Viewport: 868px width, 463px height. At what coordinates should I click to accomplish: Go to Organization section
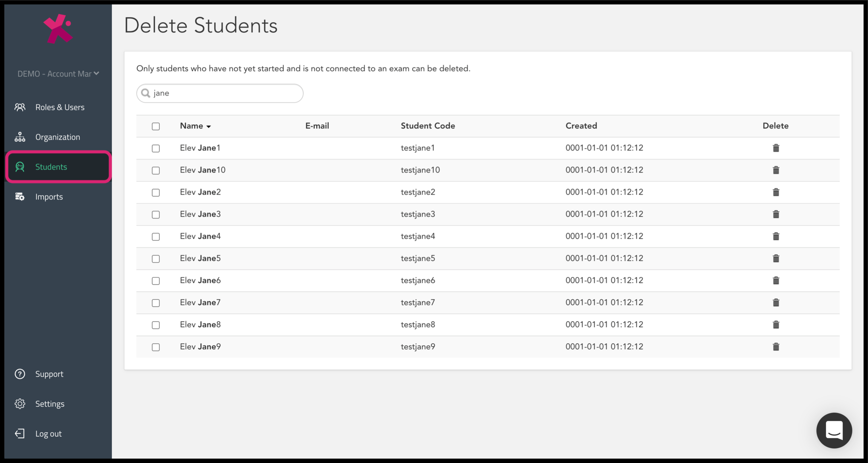point(58,137)
